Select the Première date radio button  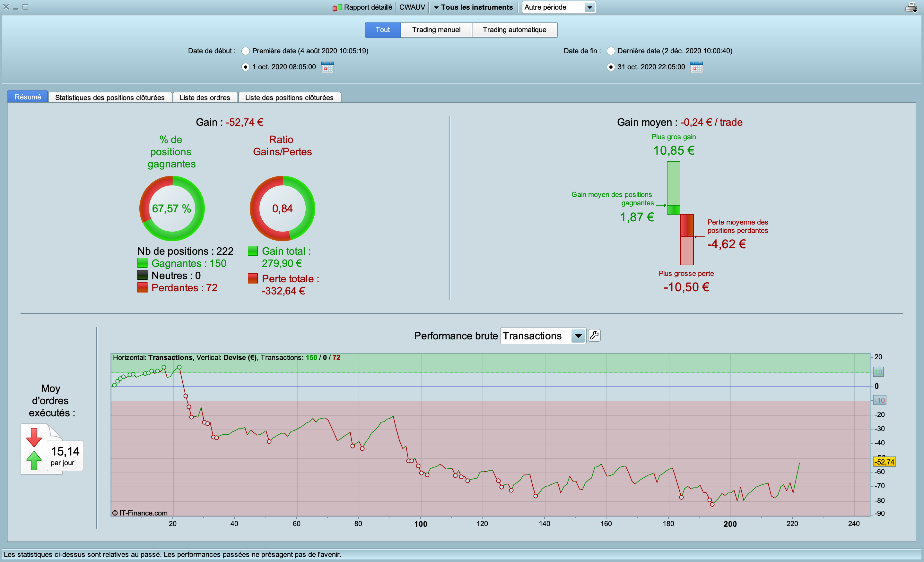246,51
